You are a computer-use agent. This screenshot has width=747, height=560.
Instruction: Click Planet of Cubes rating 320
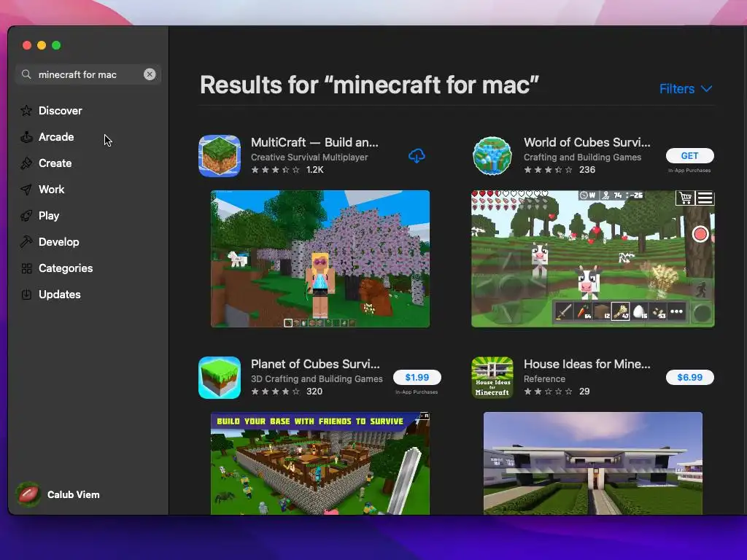[287, 392]
